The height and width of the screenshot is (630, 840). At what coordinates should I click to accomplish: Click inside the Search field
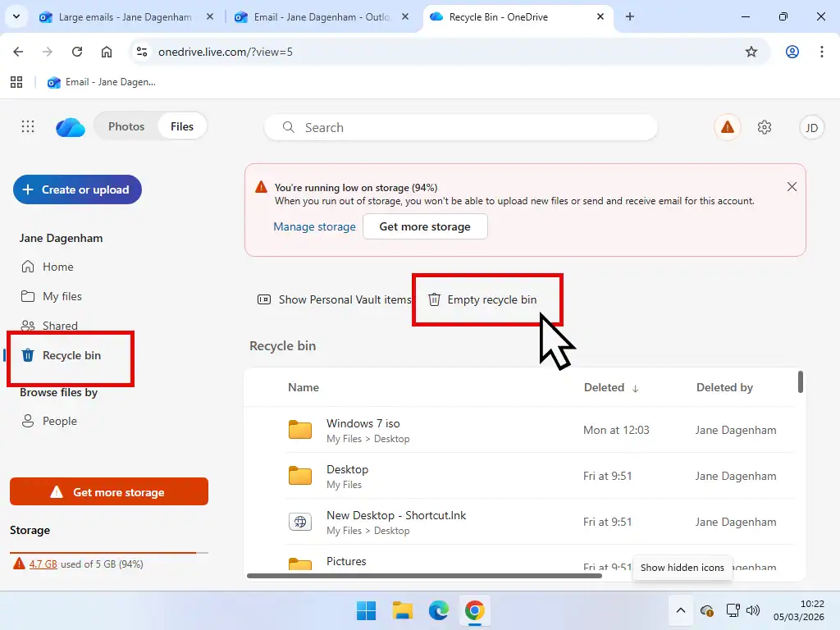459,127
